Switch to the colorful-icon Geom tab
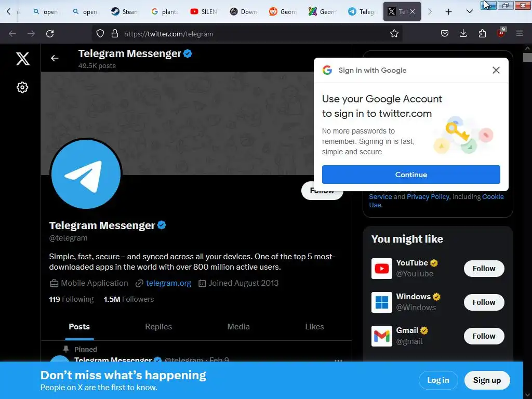Screen dimensions: 532x399 (x=322, y=11)
